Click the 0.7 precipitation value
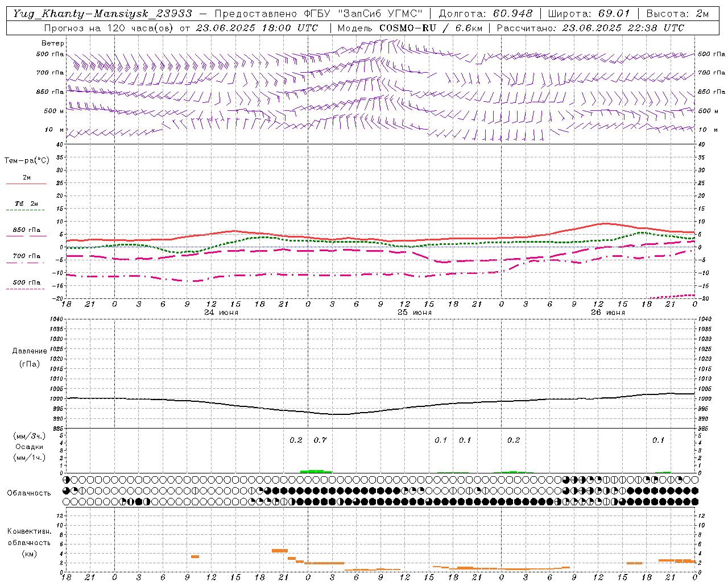This screenshot has height=582, width=728. point(320,440)
